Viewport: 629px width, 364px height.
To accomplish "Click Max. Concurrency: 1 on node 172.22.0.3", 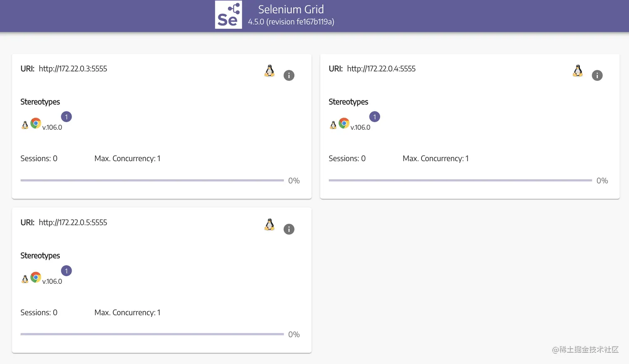I will (x=127, y=158).
